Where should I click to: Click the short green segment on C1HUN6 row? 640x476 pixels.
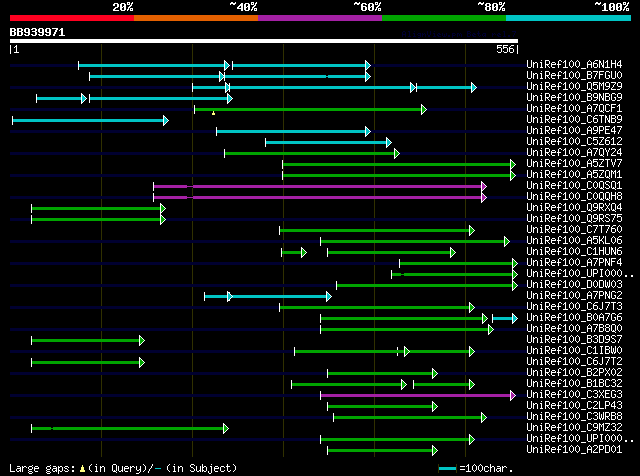coord(294,253)
